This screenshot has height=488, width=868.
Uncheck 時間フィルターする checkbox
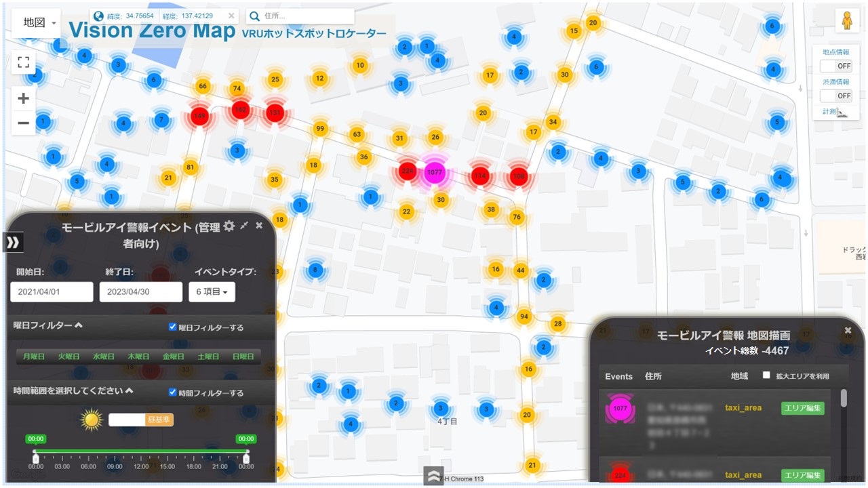[172, 392]
